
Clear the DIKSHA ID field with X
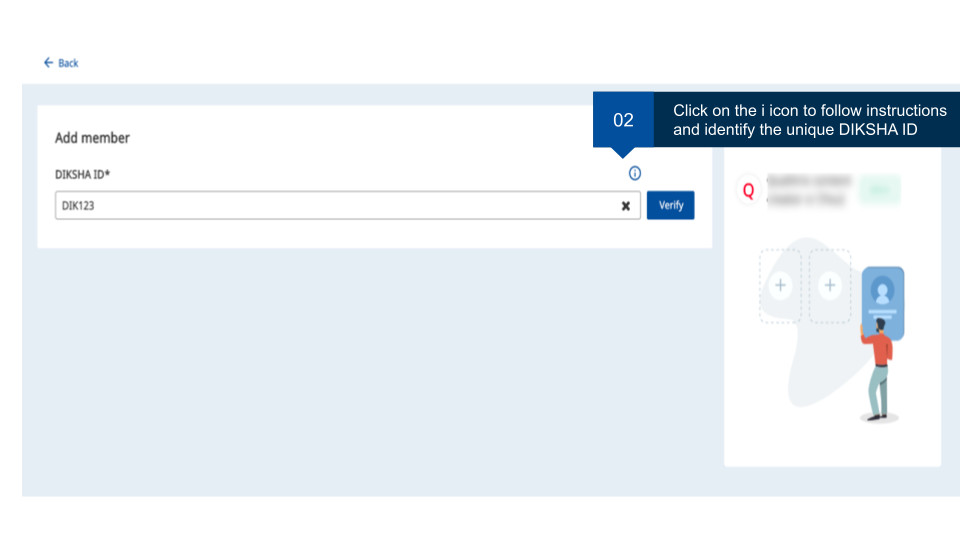point(626,206)
